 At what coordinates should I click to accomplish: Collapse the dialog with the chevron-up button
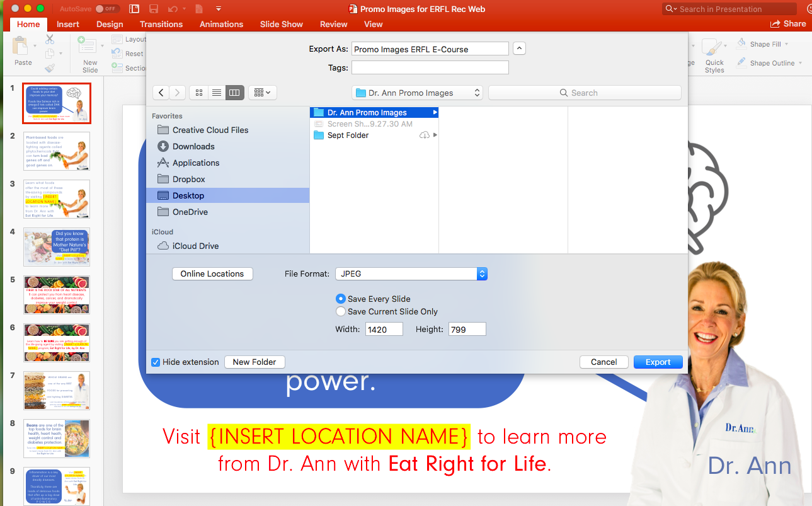520,49
